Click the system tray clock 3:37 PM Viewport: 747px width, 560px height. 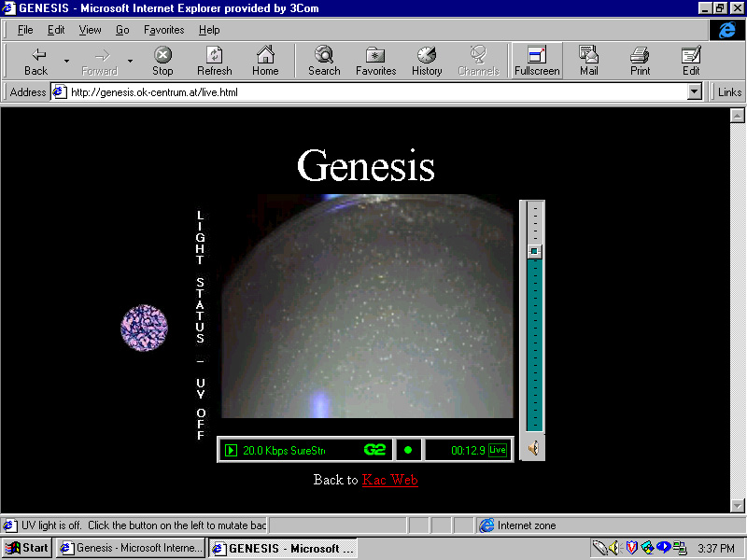click(716, 548)
